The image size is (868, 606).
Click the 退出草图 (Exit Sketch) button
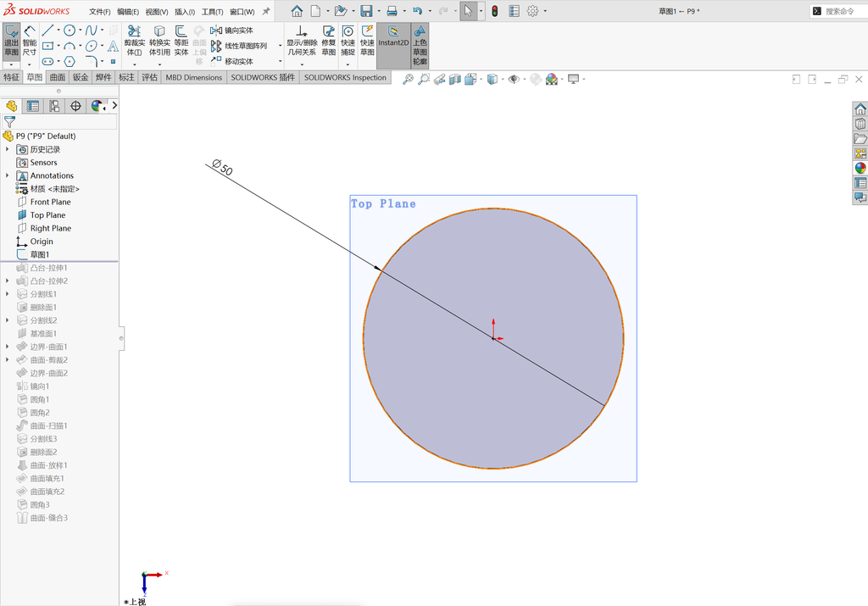tap(12, 41)
